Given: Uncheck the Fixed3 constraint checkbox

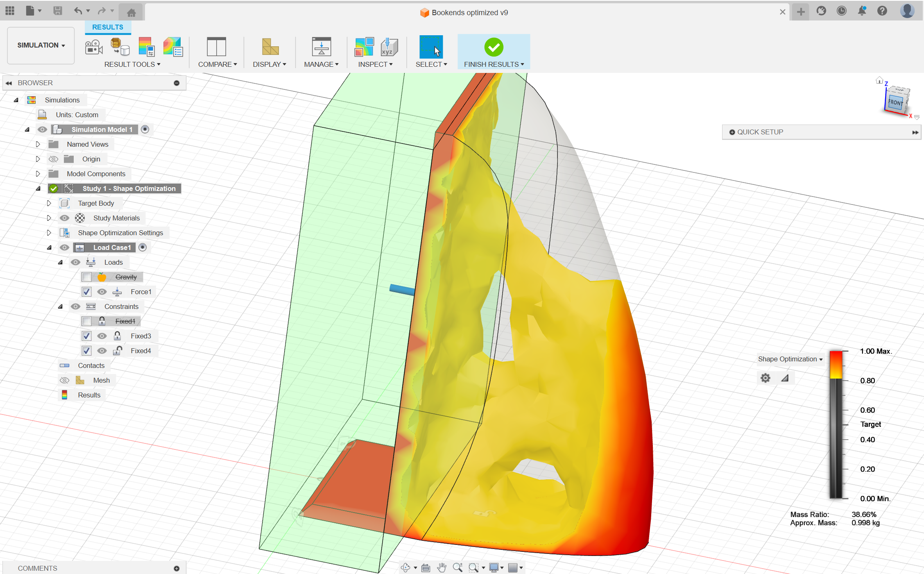Looking at the screenshot, I should (86, 336).
